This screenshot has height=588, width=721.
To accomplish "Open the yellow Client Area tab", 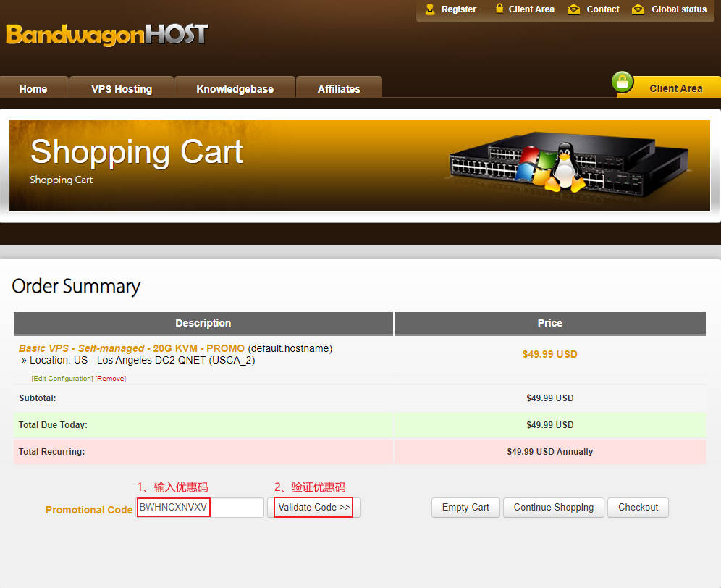I will tap(675, 88).
